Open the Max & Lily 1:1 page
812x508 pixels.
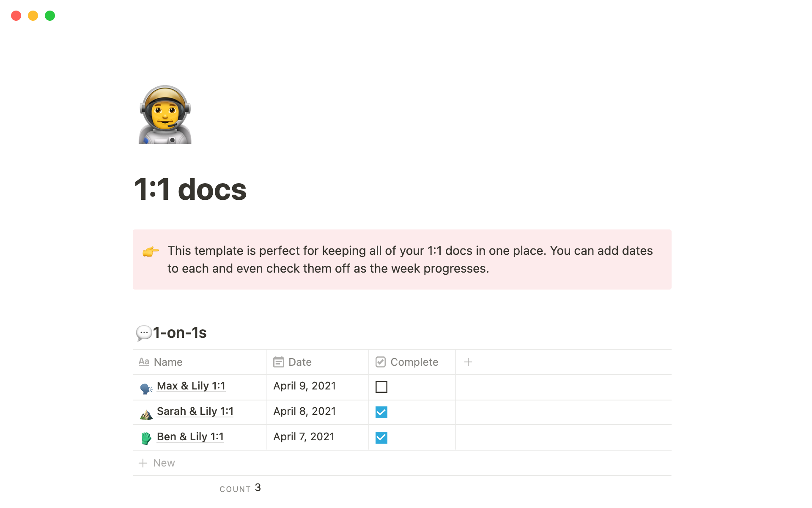click(191, 386)
